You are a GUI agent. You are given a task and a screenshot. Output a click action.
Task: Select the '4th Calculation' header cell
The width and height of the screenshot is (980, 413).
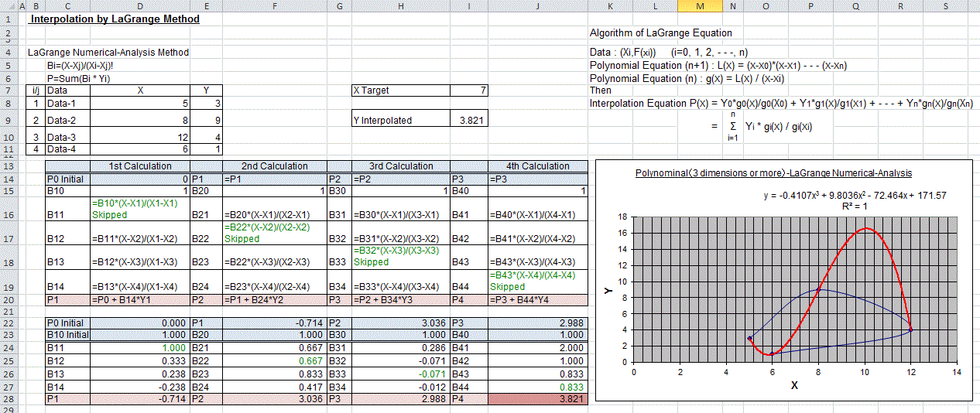tap(537, 166)
